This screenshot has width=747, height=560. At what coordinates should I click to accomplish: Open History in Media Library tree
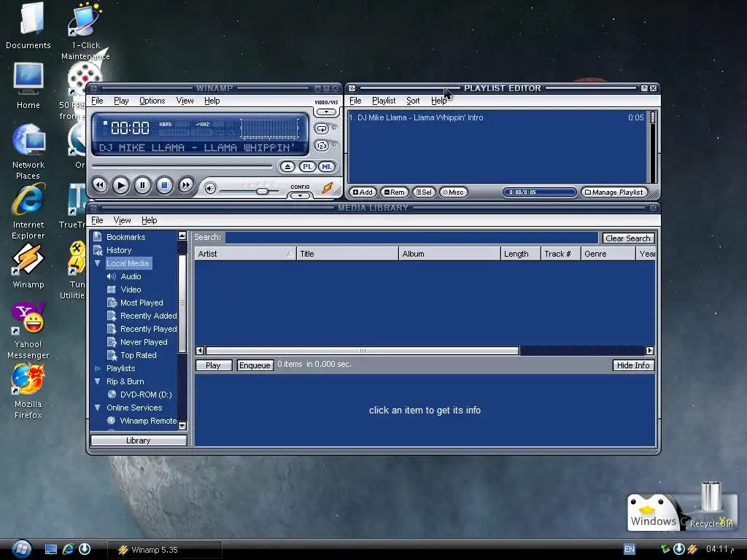[119, 250]
